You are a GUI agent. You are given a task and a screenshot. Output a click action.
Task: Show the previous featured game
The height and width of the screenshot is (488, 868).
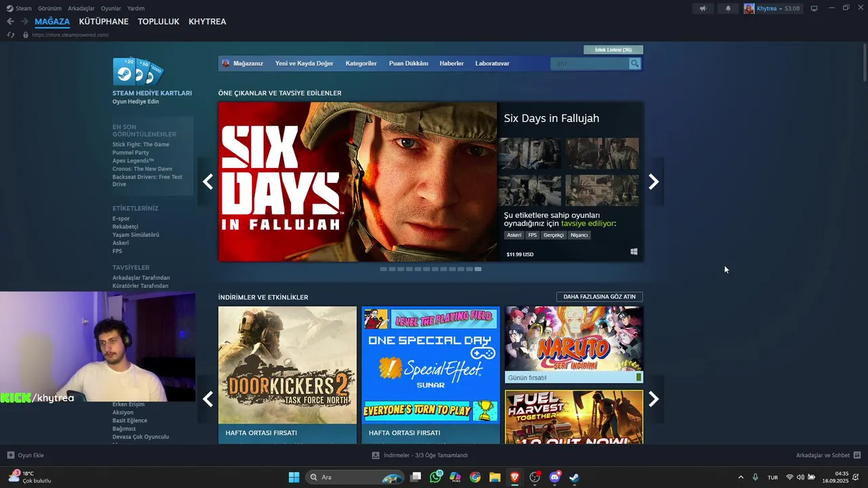208,182
